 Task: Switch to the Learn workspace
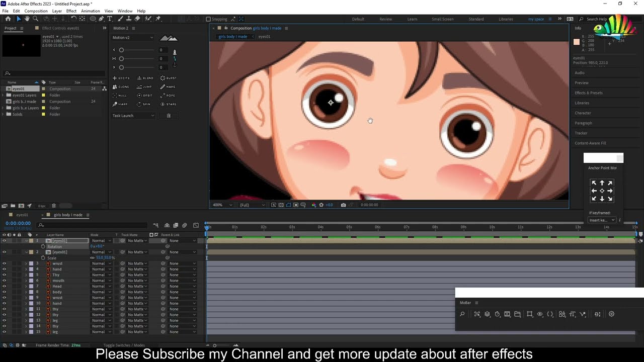[x=412, y=19]
